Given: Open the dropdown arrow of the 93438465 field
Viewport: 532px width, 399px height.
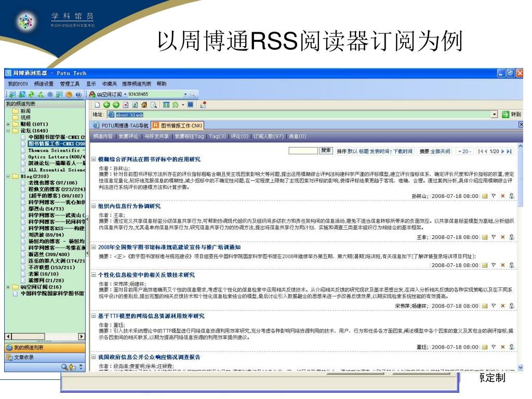Looking at the screenshot, I should (185, 95).
